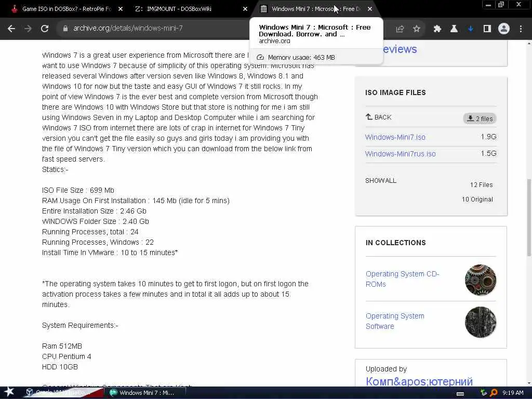Click the 9:19 AM clock
532x399 pixels.
click(513, 393)
